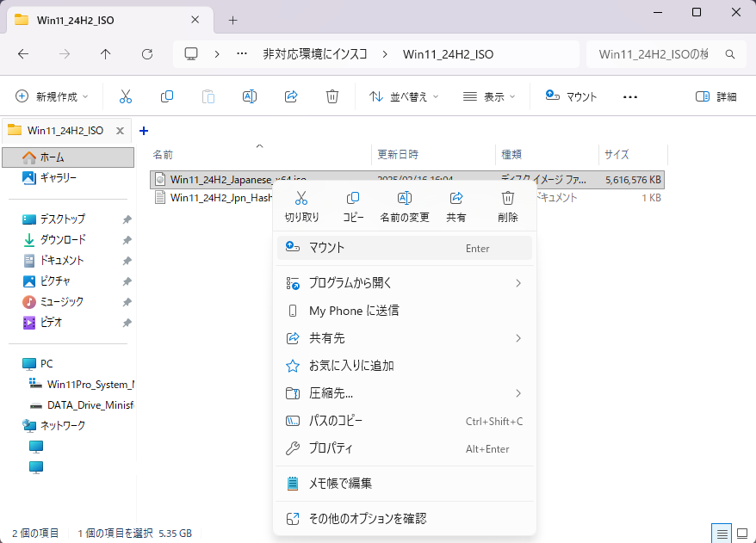Screen dimensions: 756x543
Task: Close the inner Win11_24H2_ISO folder tab
Action: coord(120,131)
